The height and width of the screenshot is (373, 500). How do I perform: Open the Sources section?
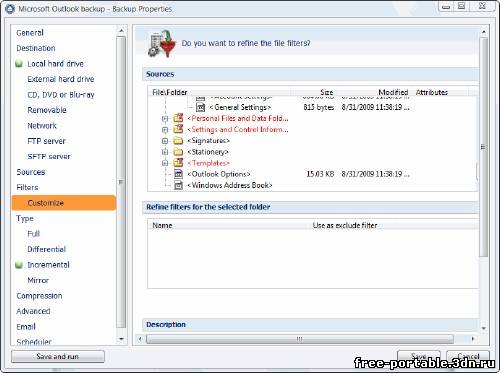point(31,172)
